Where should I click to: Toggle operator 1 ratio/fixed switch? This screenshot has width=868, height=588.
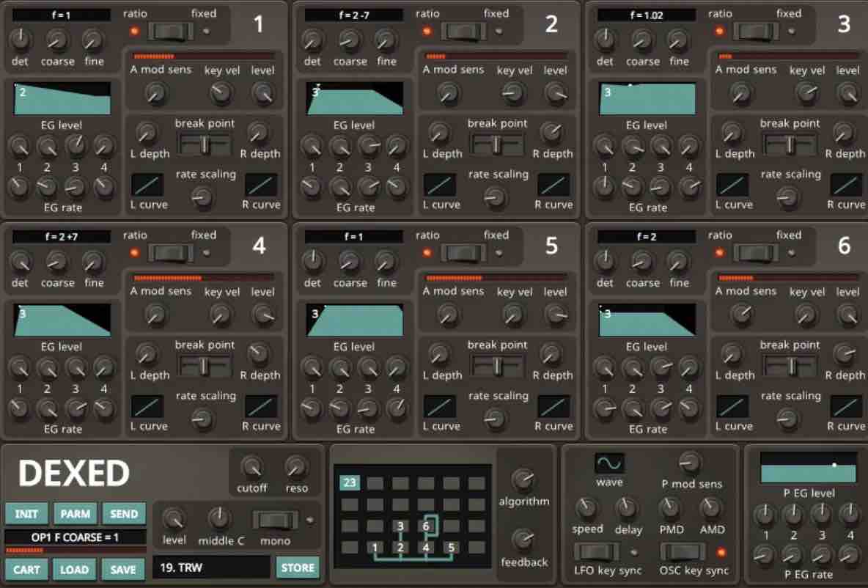click(171, 32)
